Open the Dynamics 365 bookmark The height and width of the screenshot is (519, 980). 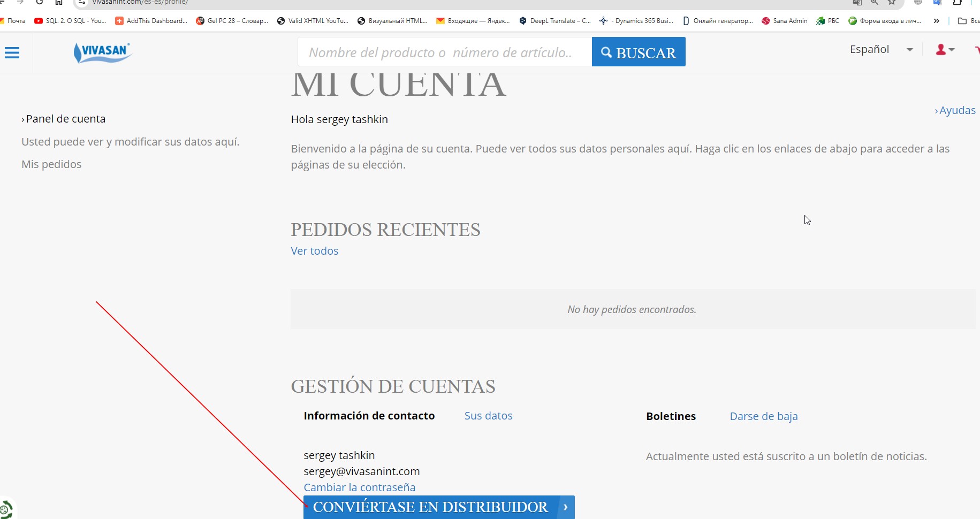pyautogui.click(x=636, y=21)
